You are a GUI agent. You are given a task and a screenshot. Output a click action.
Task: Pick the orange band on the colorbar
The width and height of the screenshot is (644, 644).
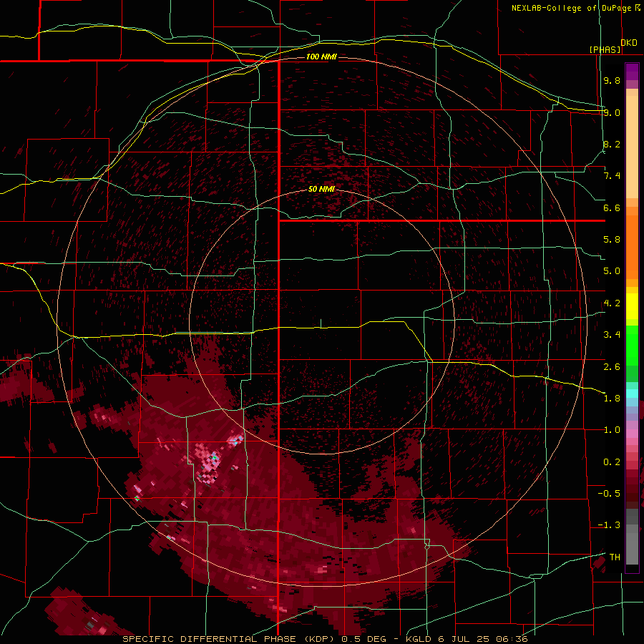632,246
